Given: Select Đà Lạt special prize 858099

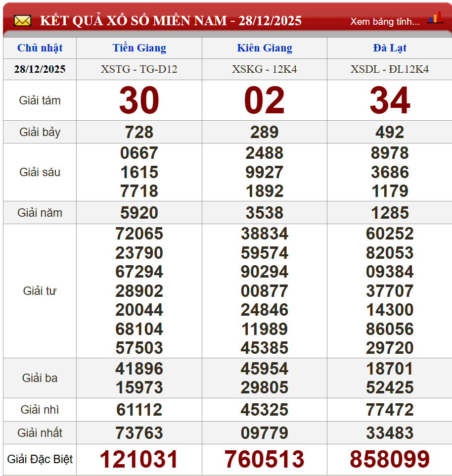Looking at the screenshot, I should click(x=390, y=459).
